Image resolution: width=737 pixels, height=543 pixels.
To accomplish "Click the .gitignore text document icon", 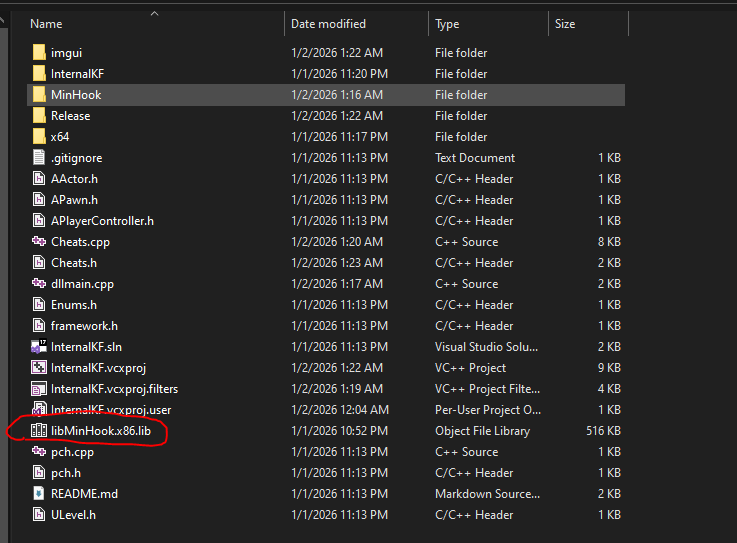I will click(39, 157).
